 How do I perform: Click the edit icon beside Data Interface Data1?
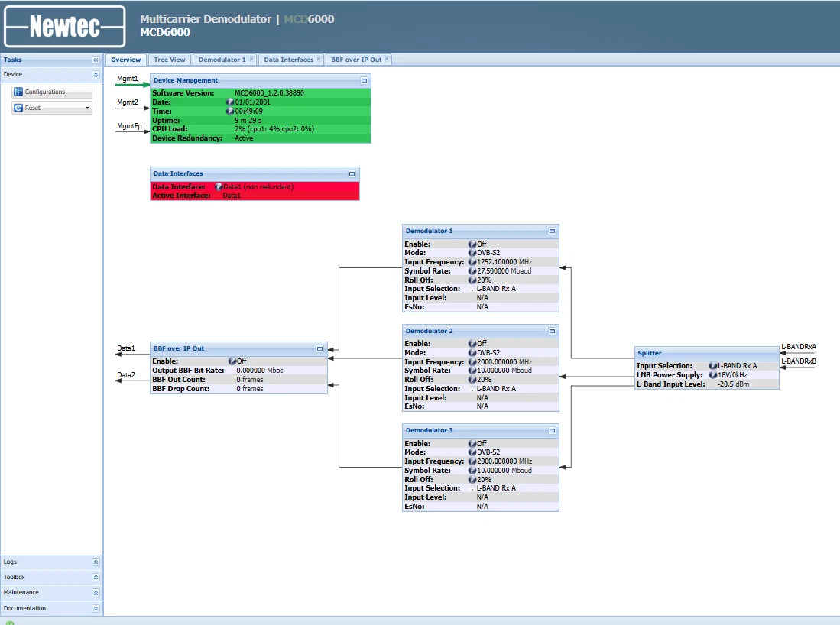tap(219, 187)
